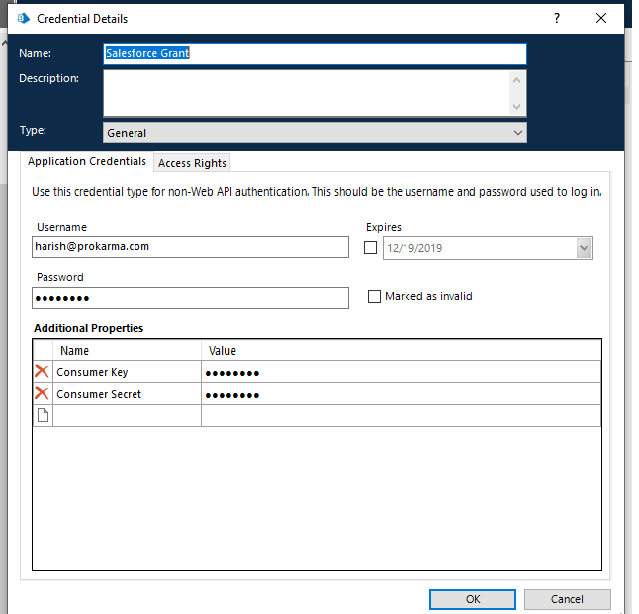Enable the Expires checkbox
The width and height of the screenshot is (639, 614).
[x=371, y=248]
